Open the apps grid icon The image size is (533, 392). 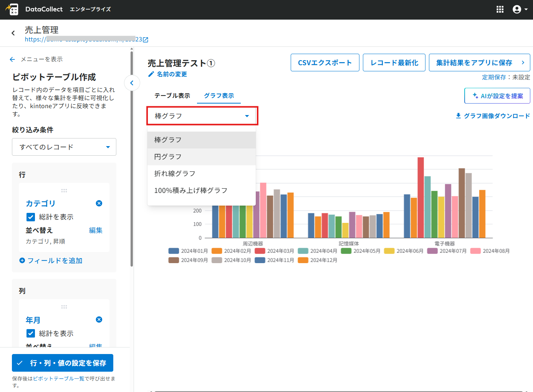point(500,9)
